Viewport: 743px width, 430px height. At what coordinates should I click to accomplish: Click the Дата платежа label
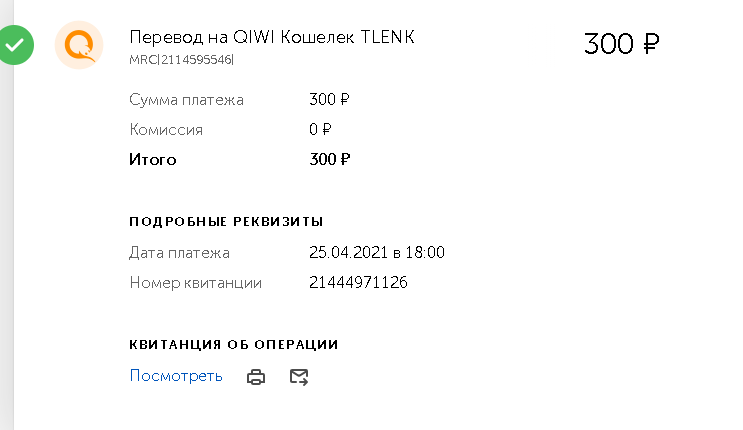[x=180, y=252]
